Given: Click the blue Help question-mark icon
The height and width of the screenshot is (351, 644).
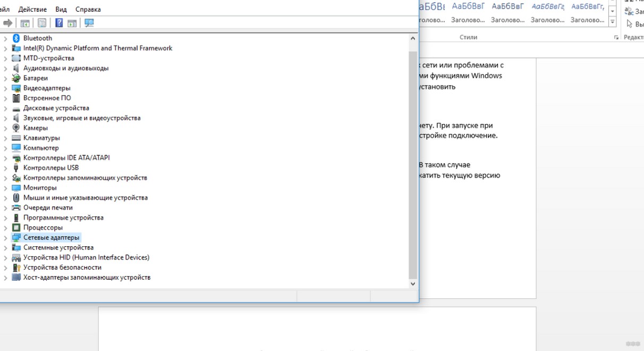Looking at the screenshot, I should click(59, 23).
